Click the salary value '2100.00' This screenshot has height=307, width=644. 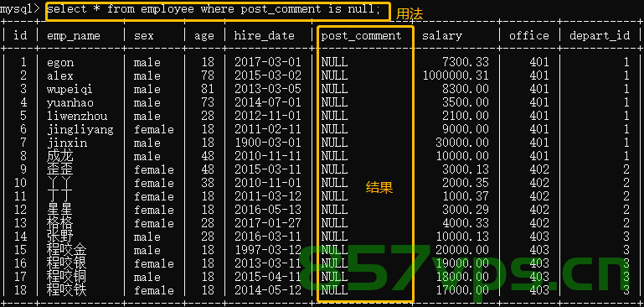coord(466,116)
